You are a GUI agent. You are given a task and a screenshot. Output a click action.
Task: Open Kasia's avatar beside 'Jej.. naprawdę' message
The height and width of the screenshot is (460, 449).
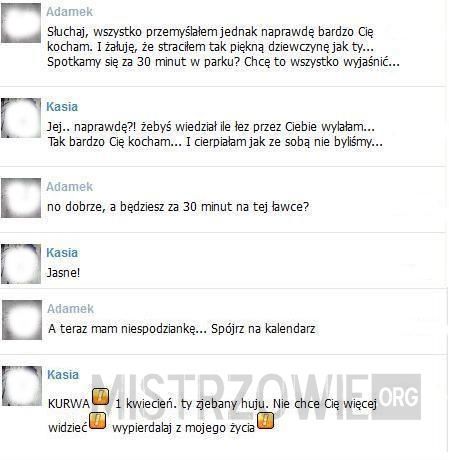pos(21,118)
